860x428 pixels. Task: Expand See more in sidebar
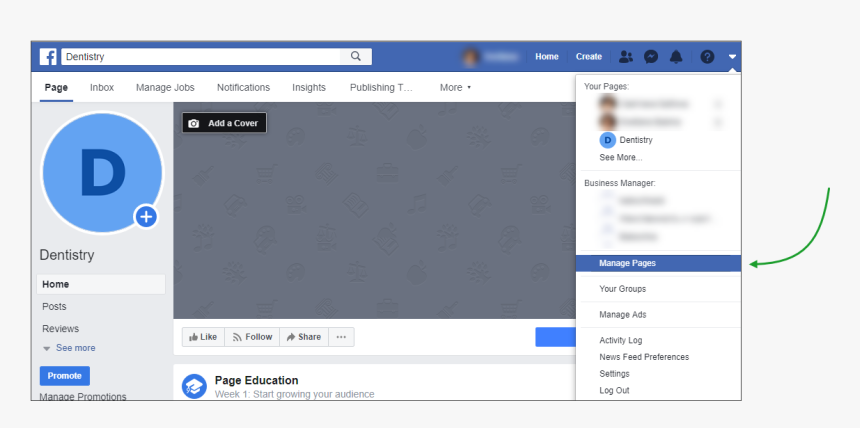point(69,348)
